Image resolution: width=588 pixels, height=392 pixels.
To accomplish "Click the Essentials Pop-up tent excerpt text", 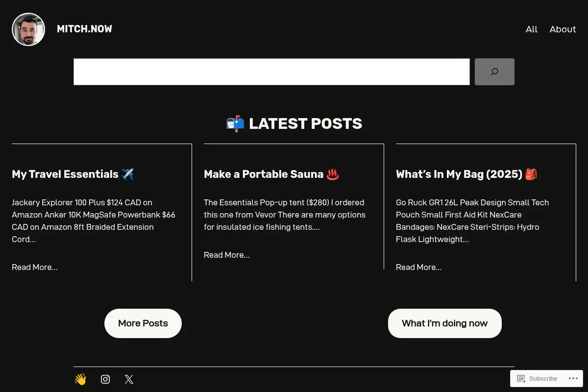I will (x=285, y=215).
